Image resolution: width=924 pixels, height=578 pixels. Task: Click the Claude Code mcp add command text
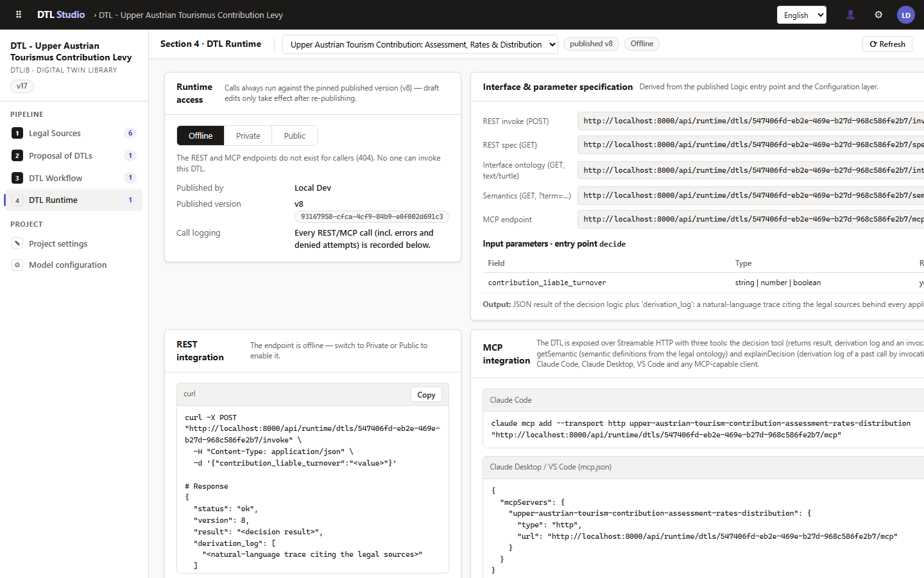click(x=701, y=429)
